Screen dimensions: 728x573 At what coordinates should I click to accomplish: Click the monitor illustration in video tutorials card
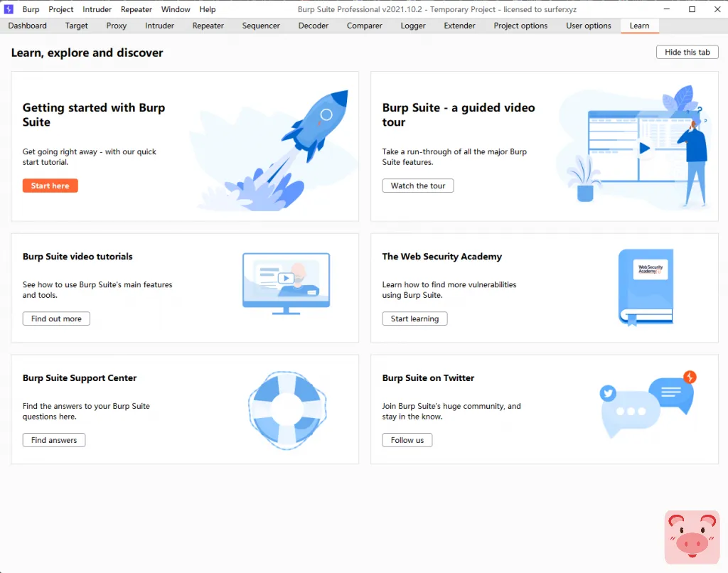286,284
